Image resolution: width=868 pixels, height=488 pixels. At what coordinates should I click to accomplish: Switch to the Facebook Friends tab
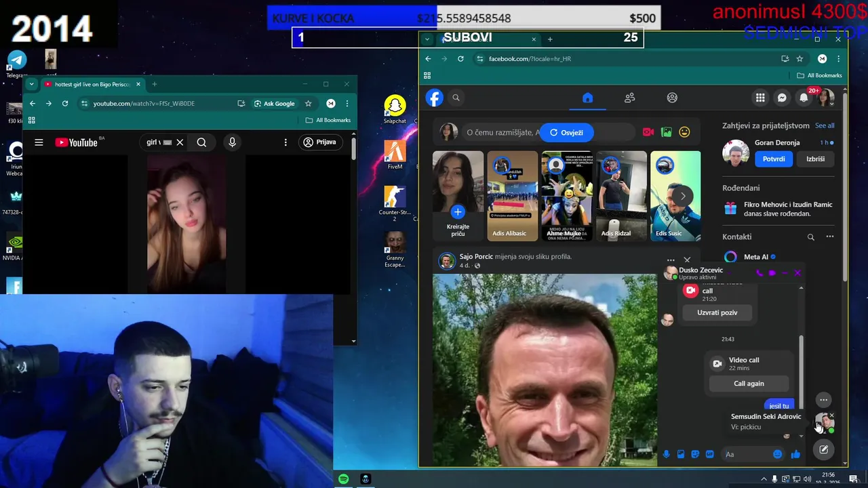630,98
